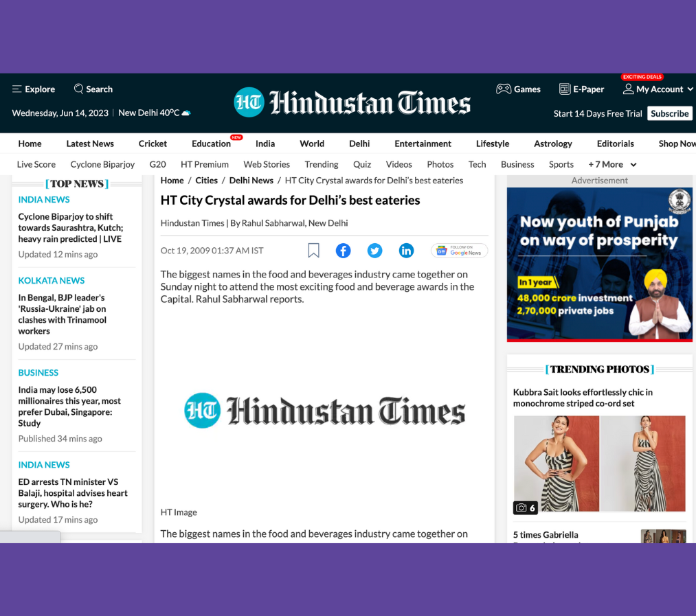Open the World section

[x=312, y=144]
